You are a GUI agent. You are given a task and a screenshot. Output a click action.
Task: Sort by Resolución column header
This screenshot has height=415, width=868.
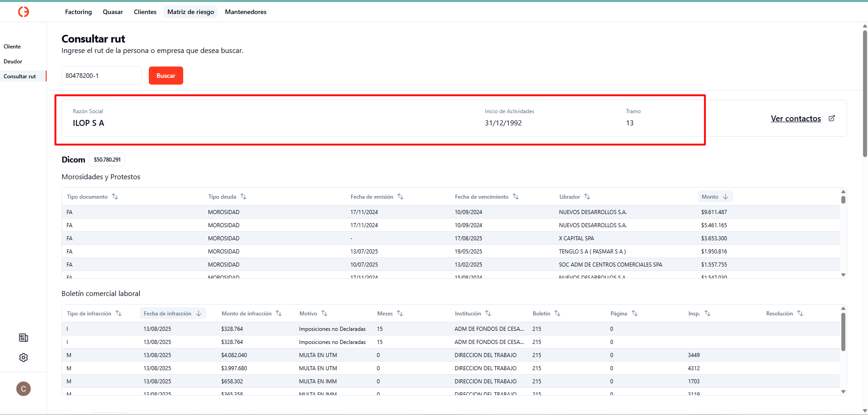[x=800, y=313]
